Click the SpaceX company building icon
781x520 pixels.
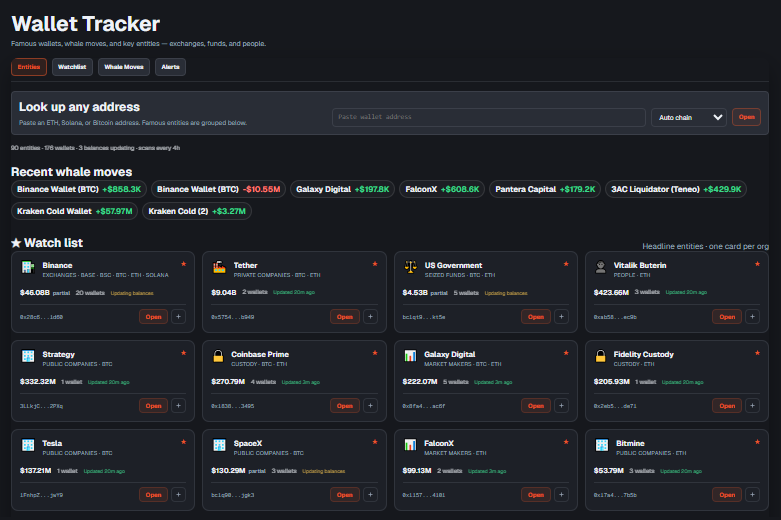pos(219,445)
